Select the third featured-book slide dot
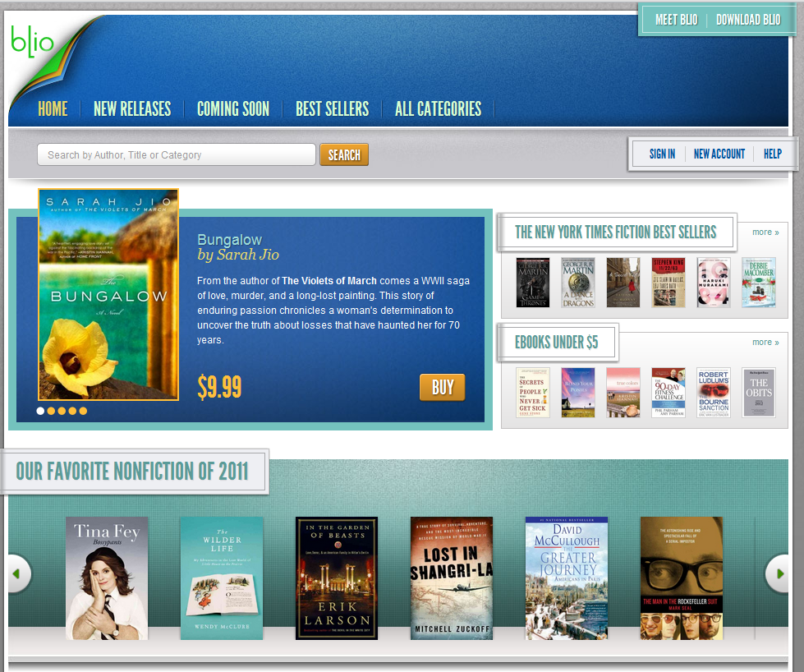 [x=62, y=411]
